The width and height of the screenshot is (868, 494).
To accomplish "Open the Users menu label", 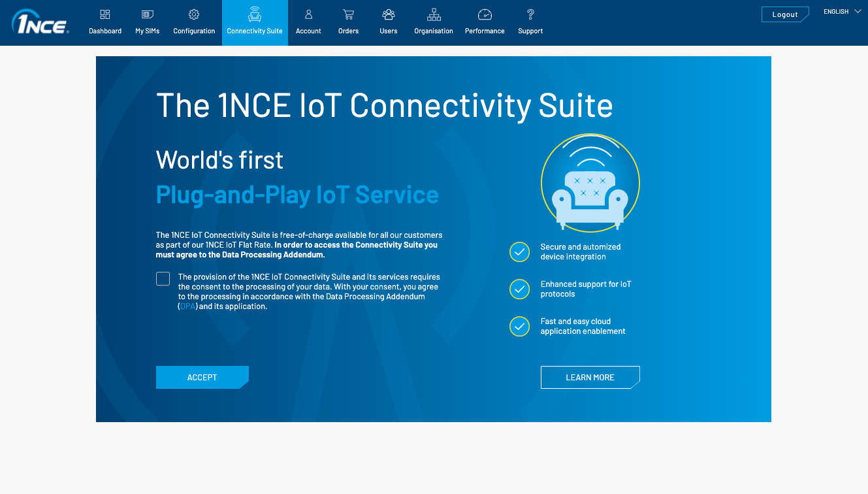I will [389, 31].
